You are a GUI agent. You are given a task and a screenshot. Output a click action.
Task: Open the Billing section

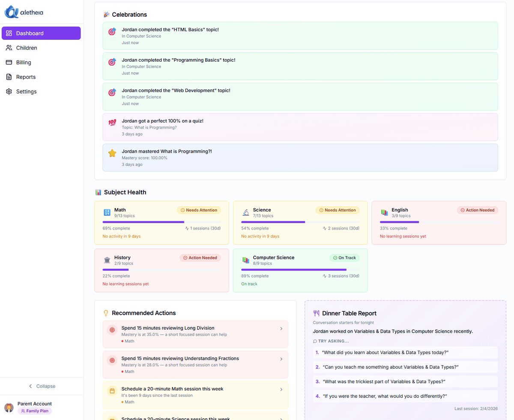pyautogui.click(x=23, y=62)
